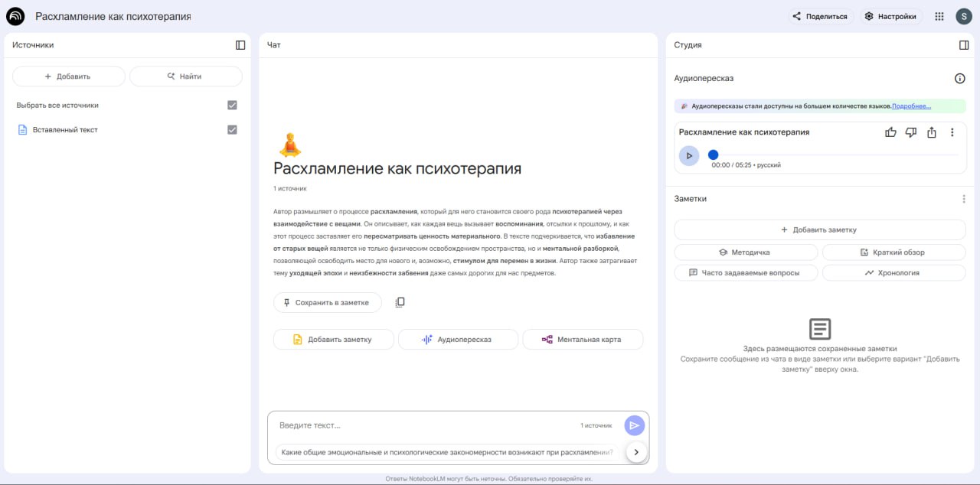This screenshot has height=485, width=980.
Task: Click the chat text input field
Action: tap(421, 425)
